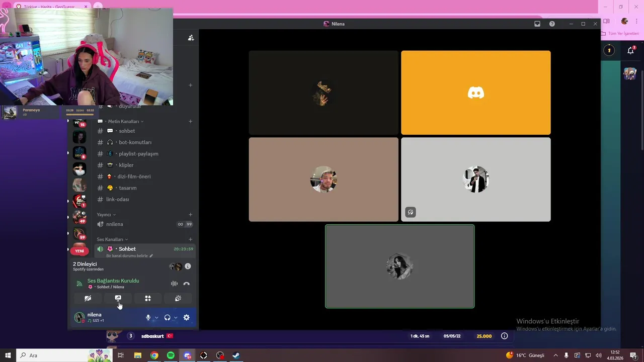Open the klipler channel

point(145,165)
